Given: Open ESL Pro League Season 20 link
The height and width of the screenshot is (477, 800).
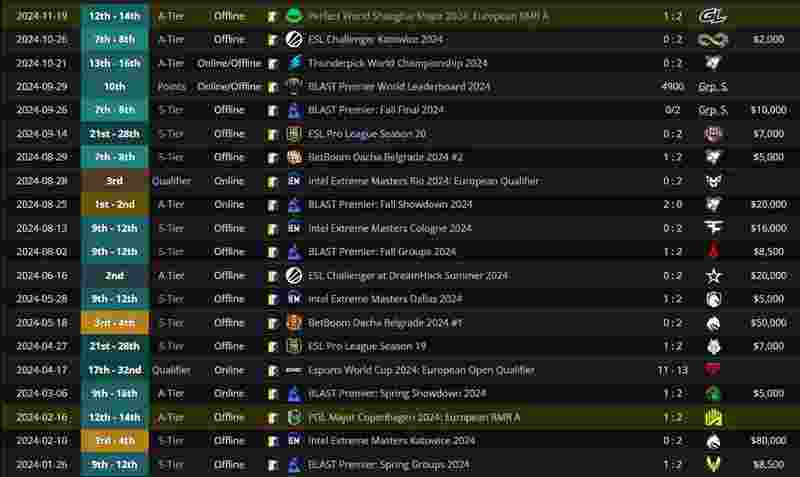Looking at the screenshot, I should [x=367, y=134].
